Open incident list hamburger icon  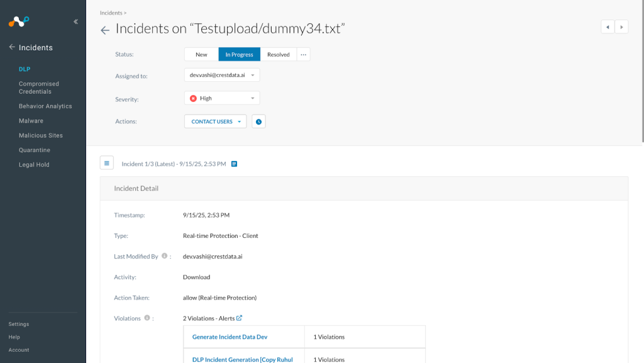(x=107, y=163)
